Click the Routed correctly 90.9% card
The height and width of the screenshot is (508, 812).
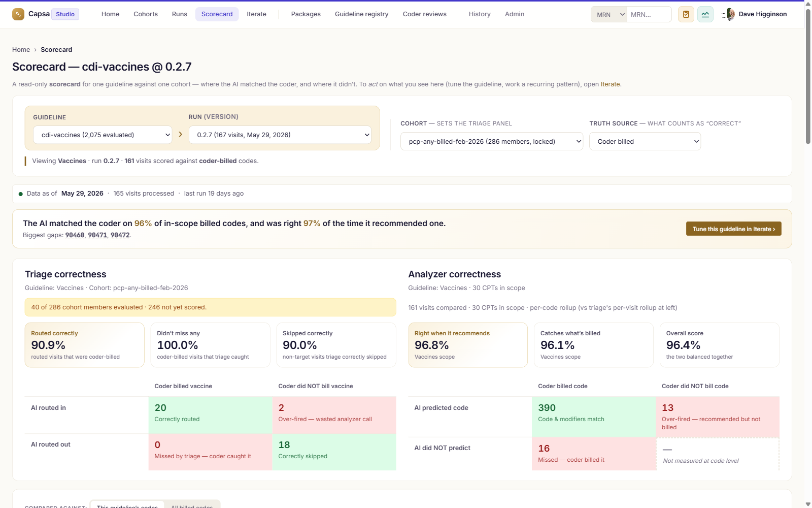(84, 345)
